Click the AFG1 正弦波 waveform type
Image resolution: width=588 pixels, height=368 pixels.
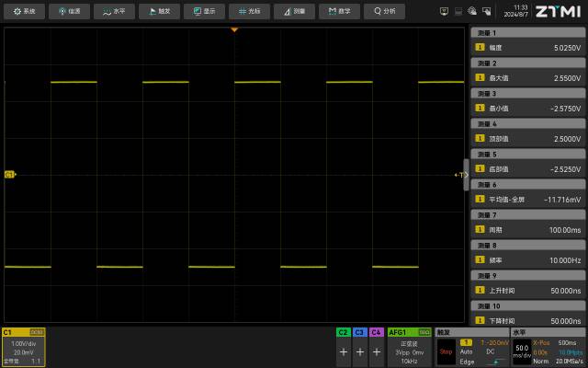409,344
